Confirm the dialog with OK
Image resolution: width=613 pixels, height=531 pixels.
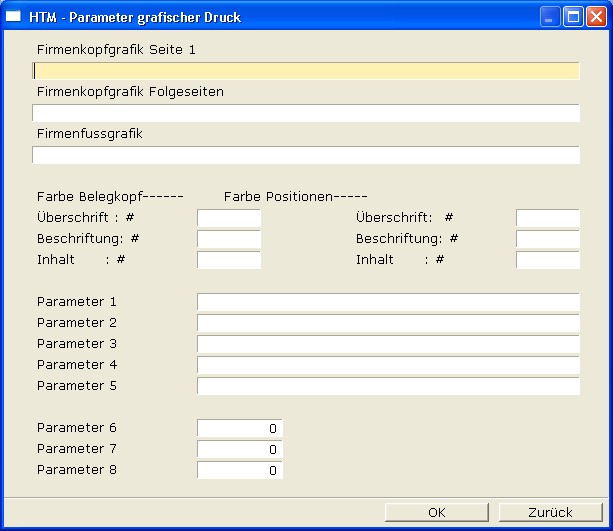pyautogui.click(x=436, y=512)
